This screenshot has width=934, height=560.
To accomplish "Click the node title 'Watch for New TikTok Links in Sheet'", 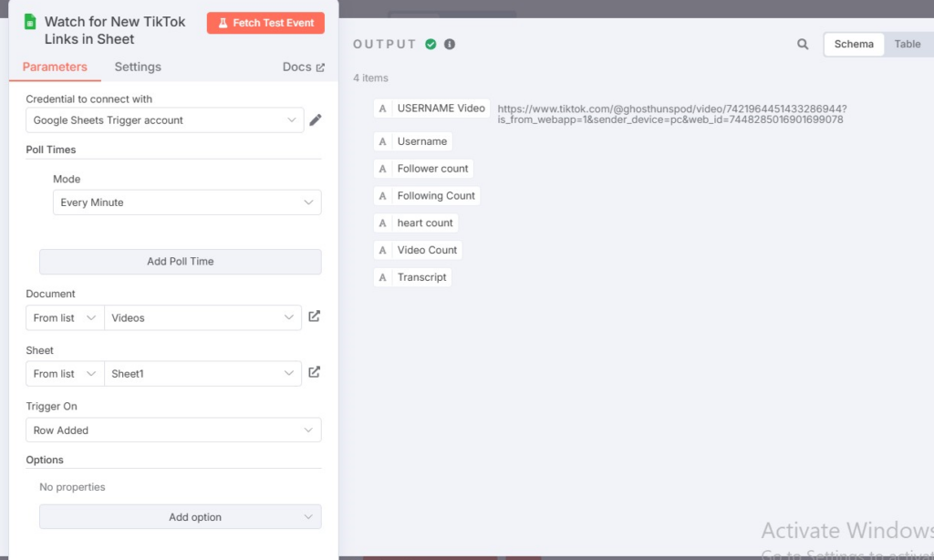I will [115, 30].
